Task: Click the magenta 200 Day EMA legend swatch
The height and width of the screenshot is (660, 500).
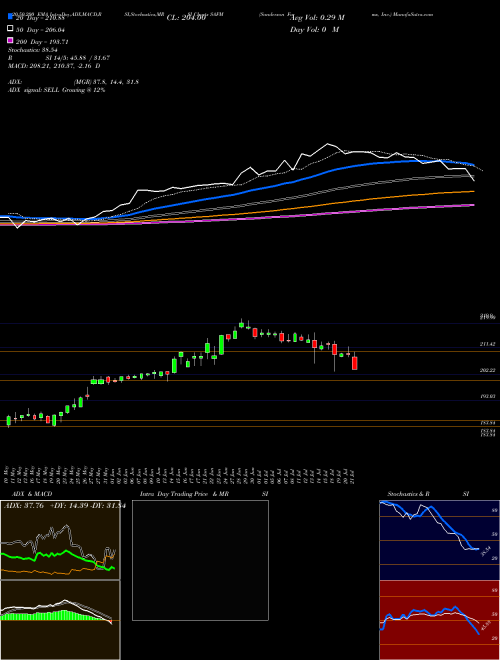Action: 10,40
